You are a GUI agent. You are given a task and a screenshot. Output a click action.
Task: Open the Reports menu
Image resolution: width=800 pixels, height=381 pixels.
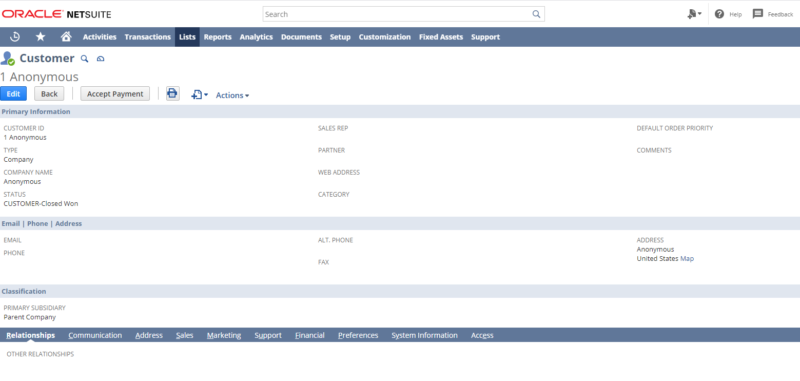(218, 37)
